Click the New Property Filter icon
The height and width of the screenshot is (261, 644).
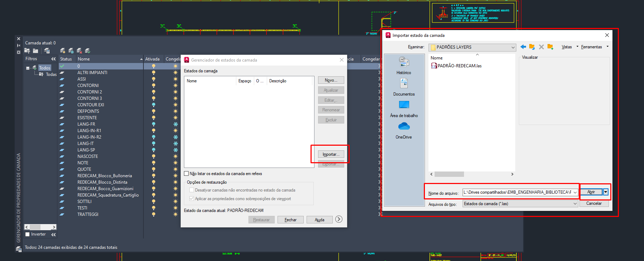click(x=27, y=51)
